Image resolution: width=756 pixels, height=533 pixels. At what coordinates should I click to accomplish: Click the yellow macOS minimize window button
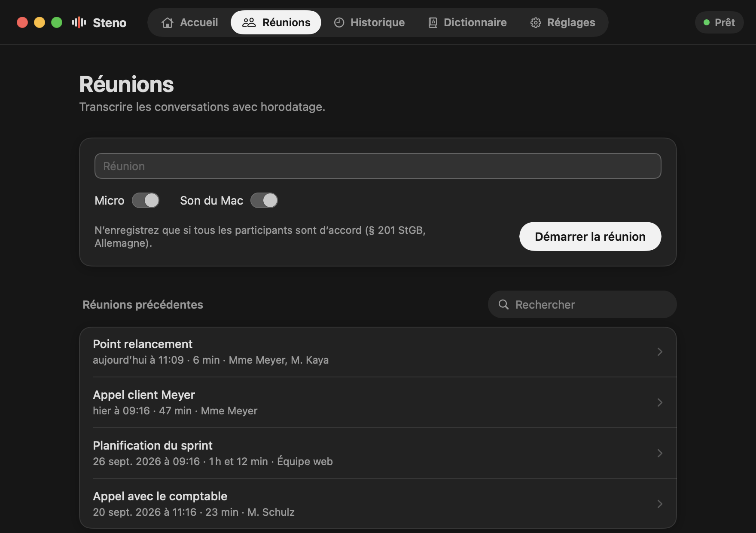[40, 22]
